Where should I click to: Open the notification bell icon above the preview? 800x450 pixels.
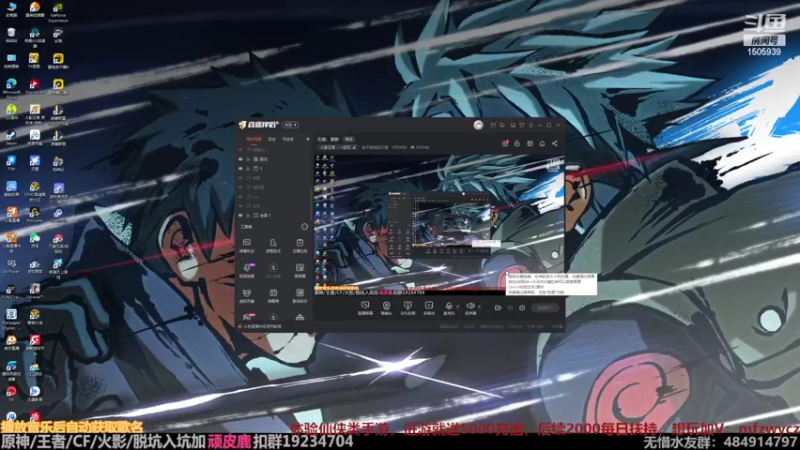click(542, 143)
